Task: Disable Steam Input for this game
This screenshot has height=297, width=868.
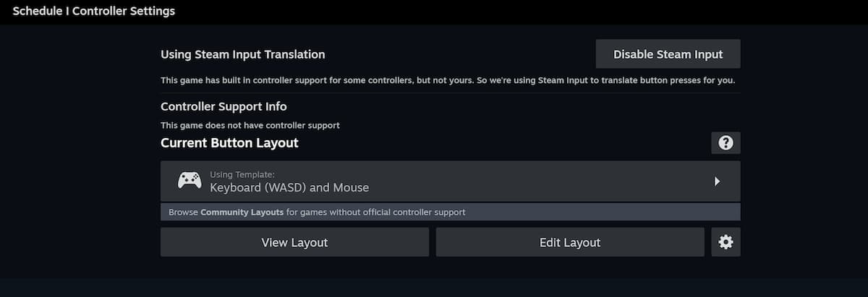Action: pos(668,54)
